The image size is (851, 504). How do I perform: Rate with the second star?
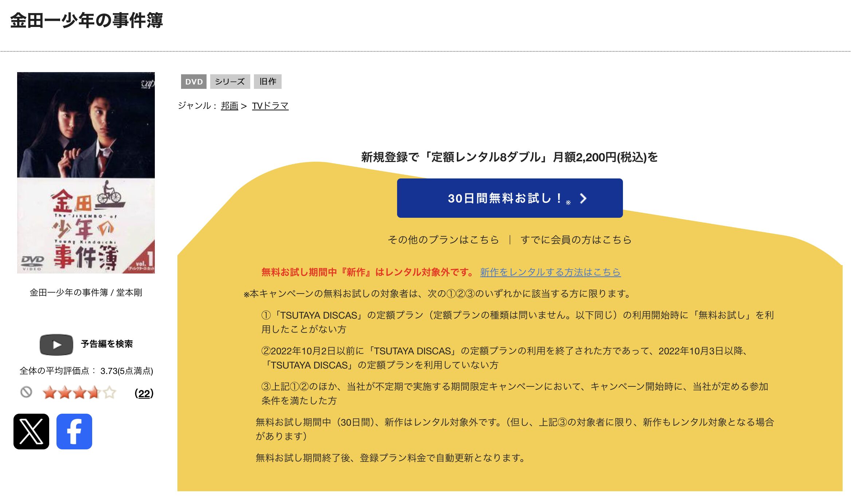(65, 393)
